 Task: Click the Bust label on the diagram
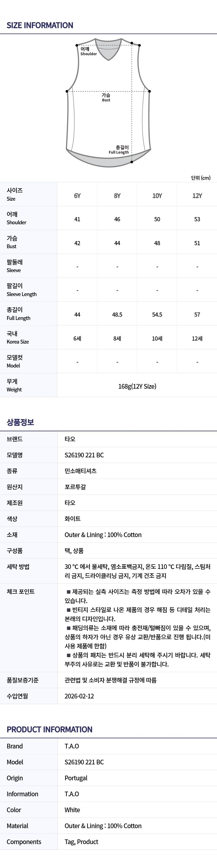106,97
